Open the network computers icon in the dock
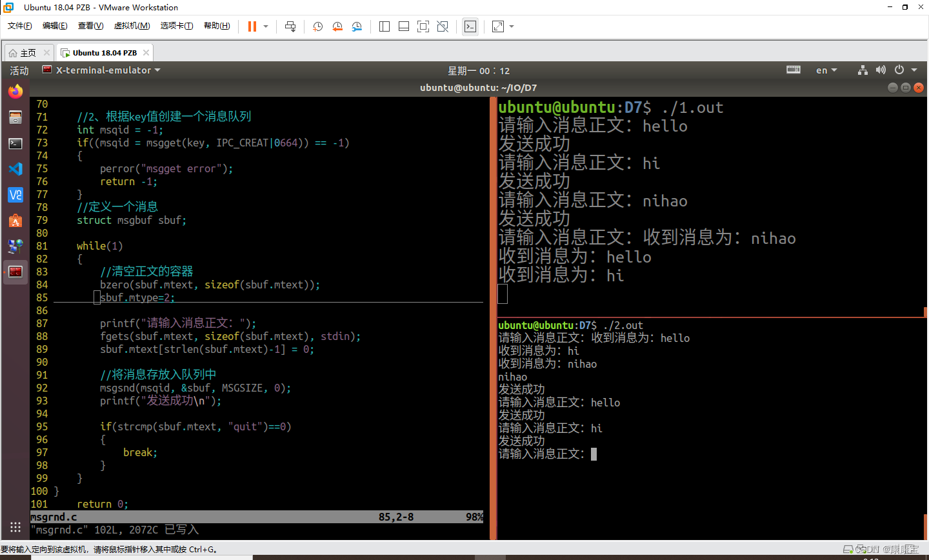 (x=15, y=246)
